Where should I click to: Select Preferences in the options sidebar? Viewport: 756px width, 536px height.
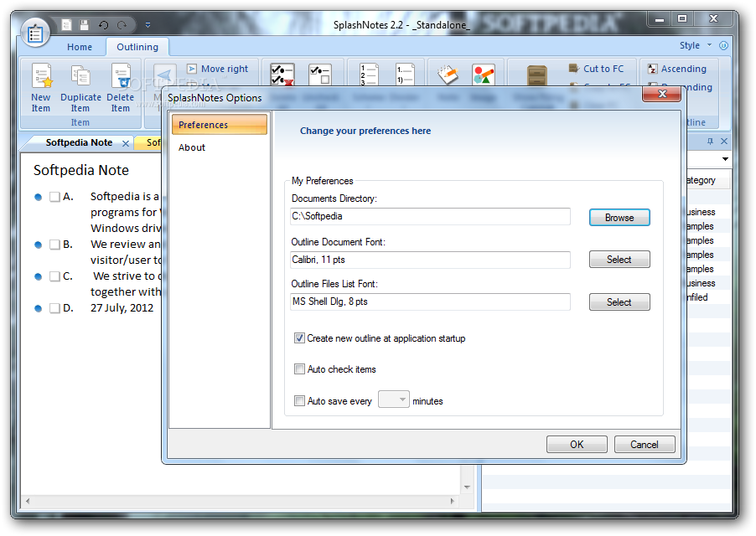coord(220,125)
